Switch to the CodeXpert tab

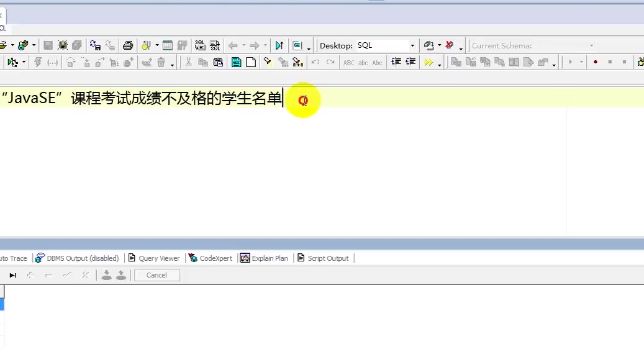(x=211, y=258)
